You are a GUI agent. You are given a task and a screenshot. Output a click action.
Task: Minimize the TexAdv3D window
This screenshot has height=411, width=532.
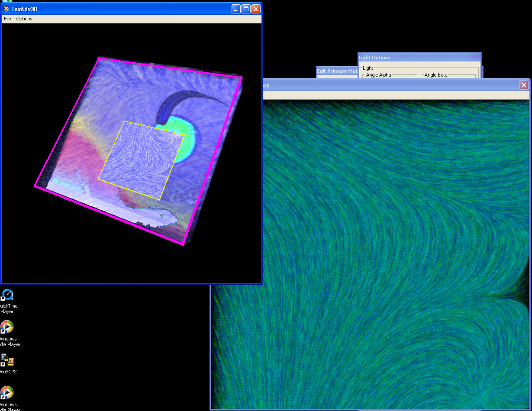pyautogui.click(x=236, y=9)
